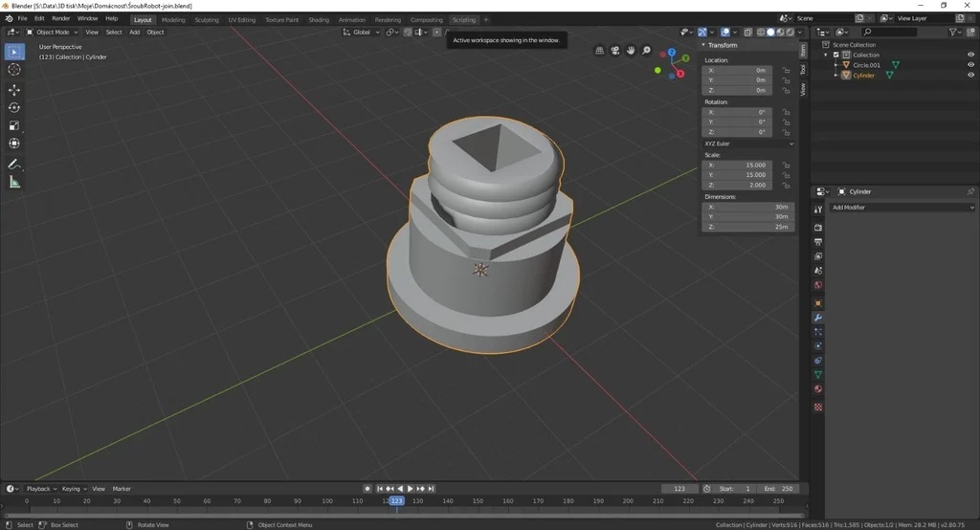
Task: Lock the Location X value
Action: pos(787,71)
